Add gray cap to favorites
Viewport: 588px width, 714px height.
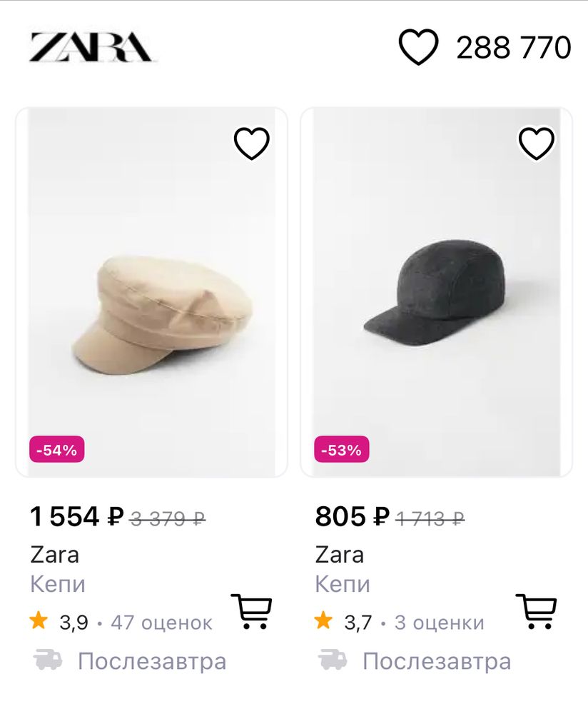[537, 144]
